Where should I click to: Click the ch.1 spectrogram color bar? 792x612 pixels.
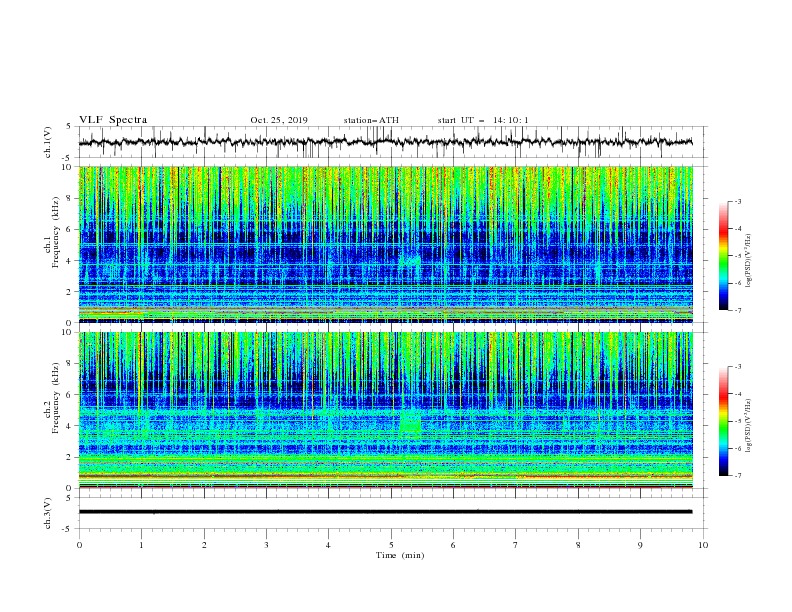coord(724,256)
